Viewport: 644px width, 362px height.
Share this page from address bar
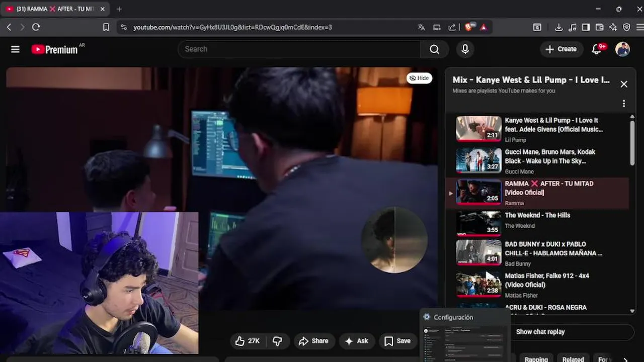452,27
